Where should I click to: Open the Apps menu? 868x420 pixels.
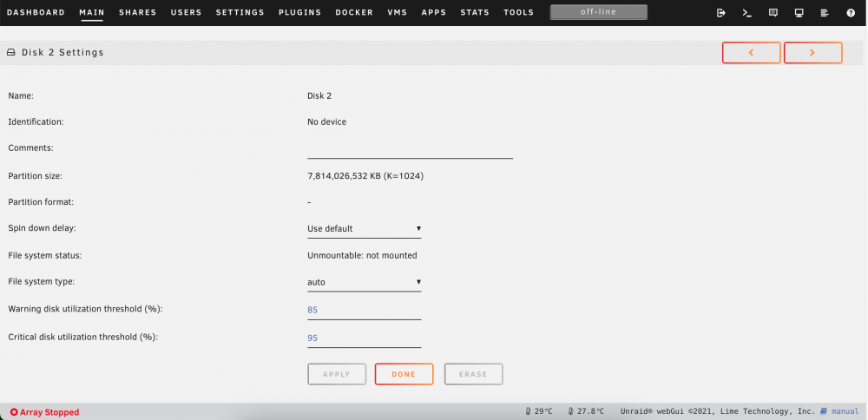pos(434,12)
